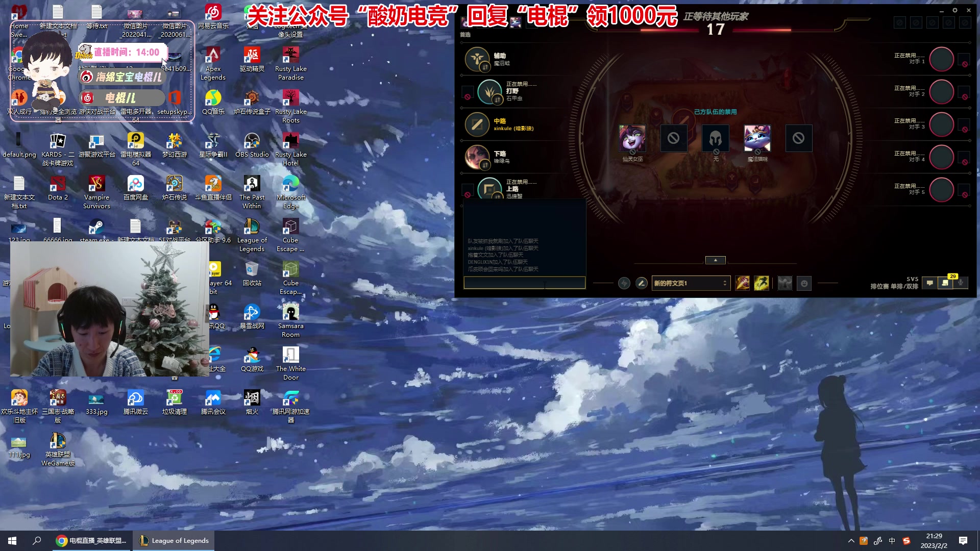Open Samsara Room desktop shortcut
The width and height of the screenshot is (980, 551).
click(291, 320)
